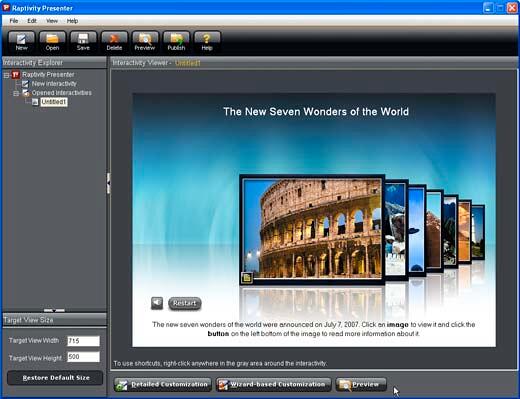
Task: Minimize the Raptivity Presenter window
Action: tap(488, 8)
